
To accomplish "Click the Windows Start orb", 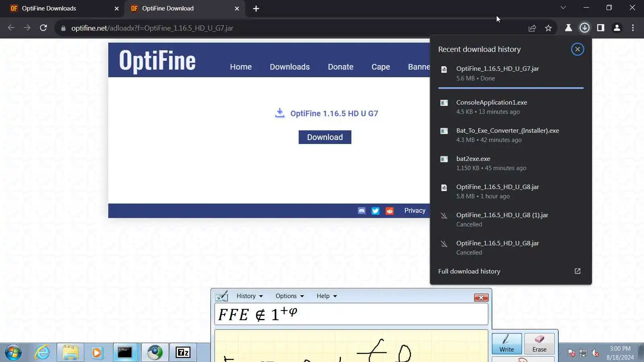I will pyautogui.click(x=13, y=352).
